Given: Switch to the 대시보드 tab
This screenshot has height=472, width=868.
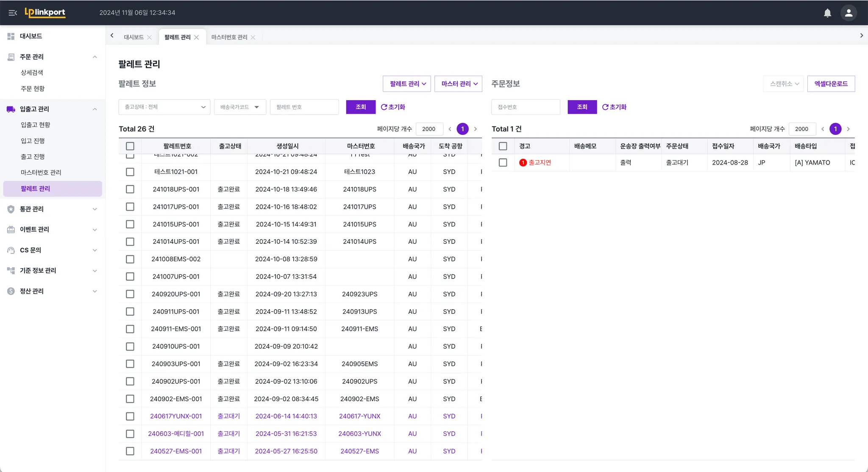Looking at the screenshot, I should click(134, 37).
